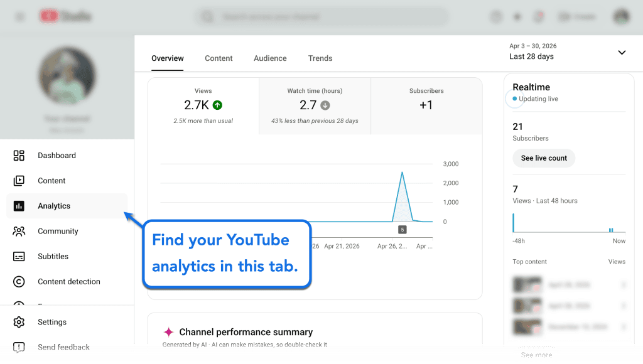643x364 pixels.
Task: Open Dashboard from the sidebar
Action: 57,156
